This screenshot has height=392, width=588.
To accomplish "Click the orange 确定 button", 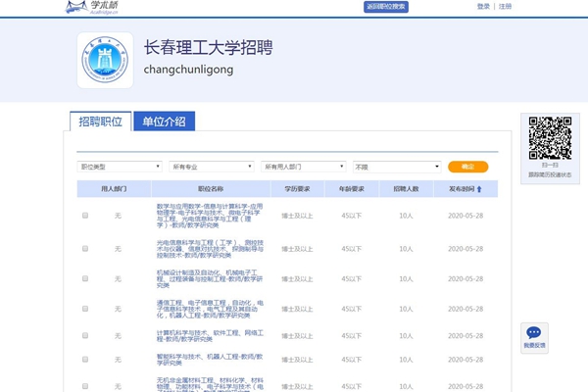I will coord(467,167).
